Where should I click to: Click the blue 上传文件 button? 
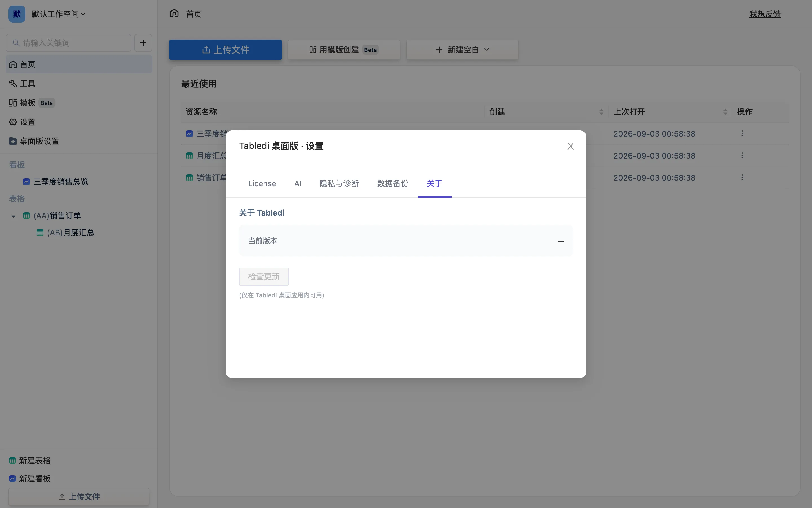pyautogui.click(x=226, y=50)
